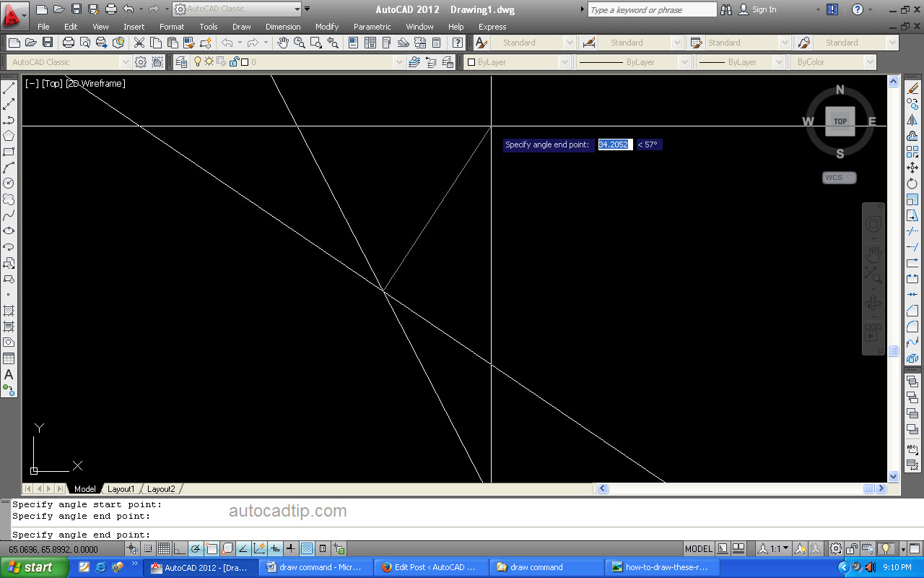Viewport: 924px width, 578px height.
Task: Select the Move tool
Action: click(x=912, y=168)
